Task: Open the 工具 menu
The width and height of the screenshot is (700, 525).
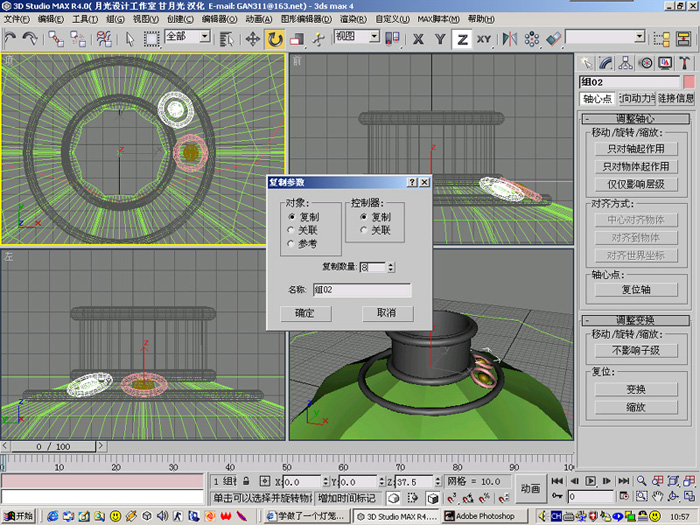Action: tap(85, 19)
